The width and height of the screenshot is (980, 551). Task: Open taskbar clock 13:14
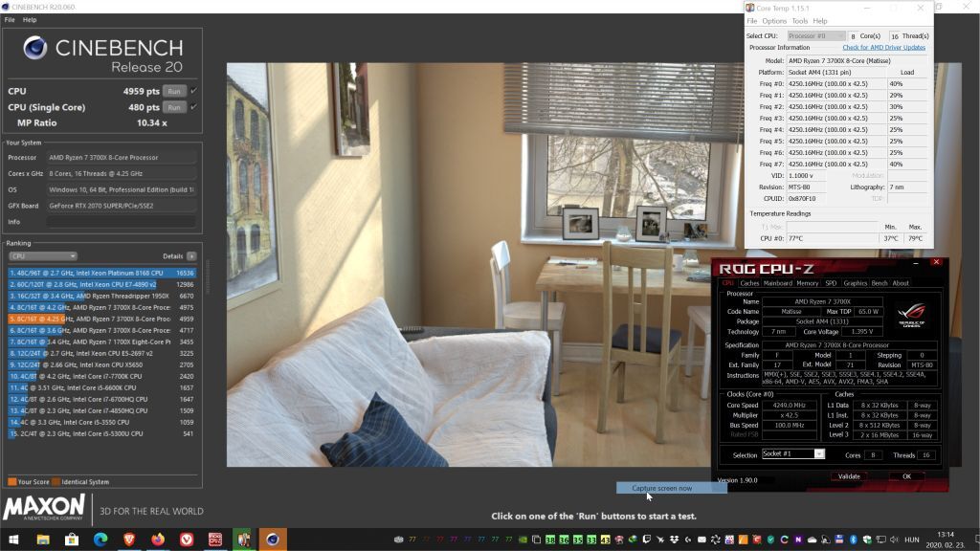click(x=946, y=540)
